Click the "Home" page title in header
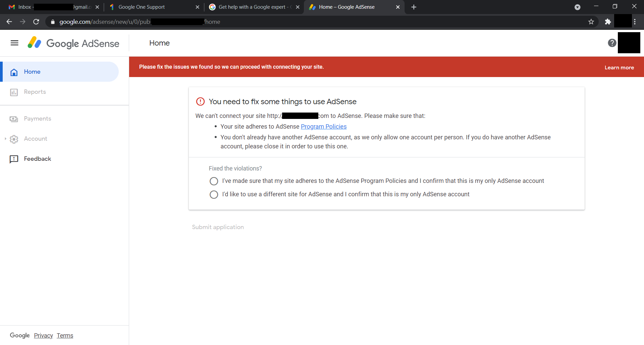This screenshot has width=644, height=345. 159,43
